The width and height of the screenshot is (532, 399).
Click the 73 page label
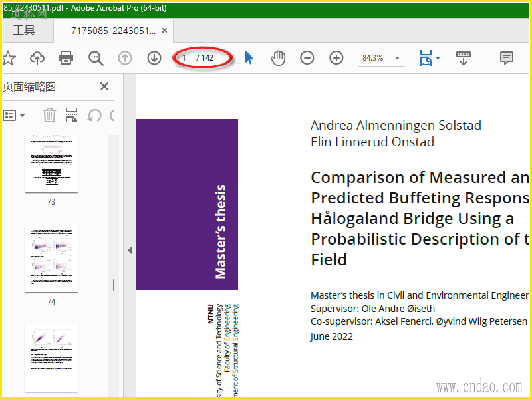click(51, 202)
